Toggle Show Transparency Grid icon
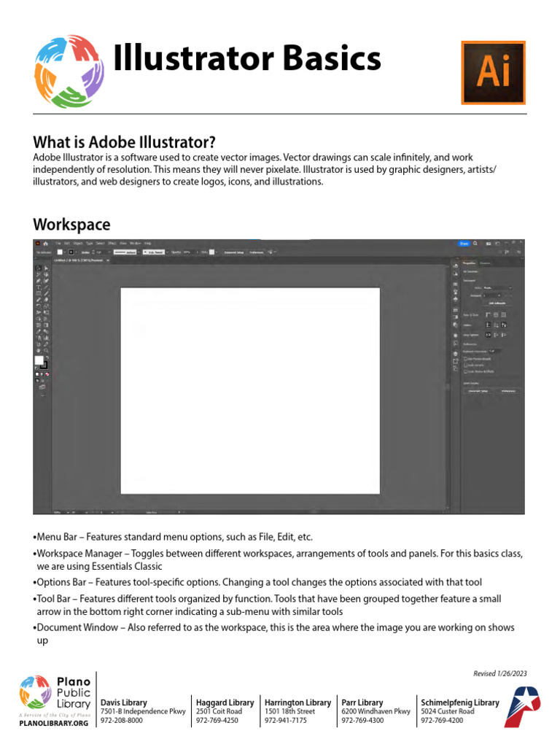Viewport: 560px width, 747px height. click(x=503, y=315)
